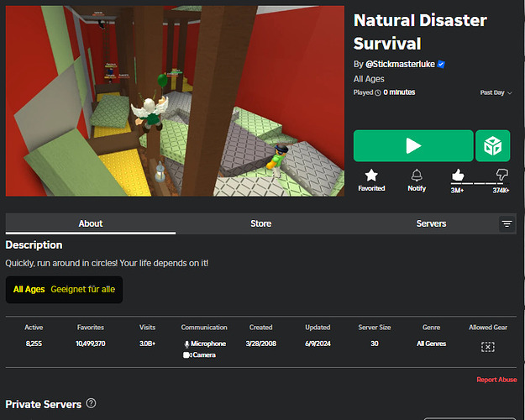
Task: Click the thumbs up like icon
Action: 458,175
